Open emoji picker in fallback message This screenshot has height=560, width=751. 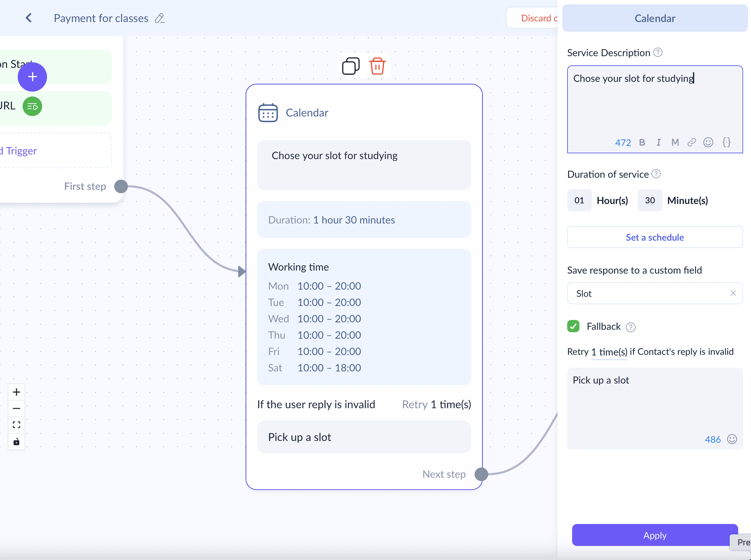click(732, 439)
